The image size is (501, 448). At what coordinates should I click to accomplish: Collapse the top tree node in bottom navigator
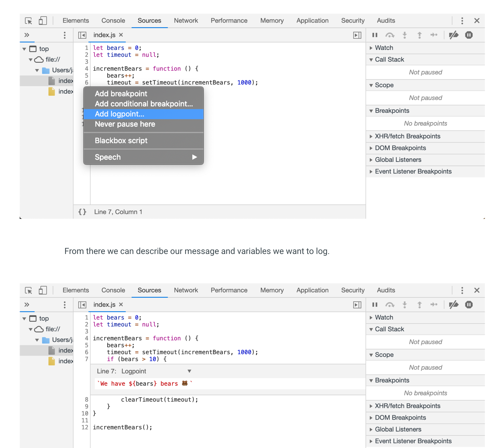coord(24,318)
